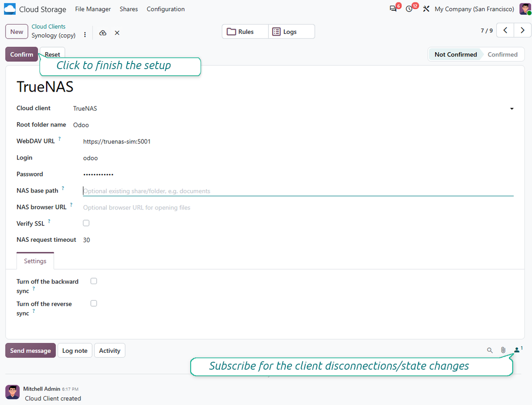Show the Verify SSL help tooltip
This screenshot has height=405, width=532.
click(49, 221)
